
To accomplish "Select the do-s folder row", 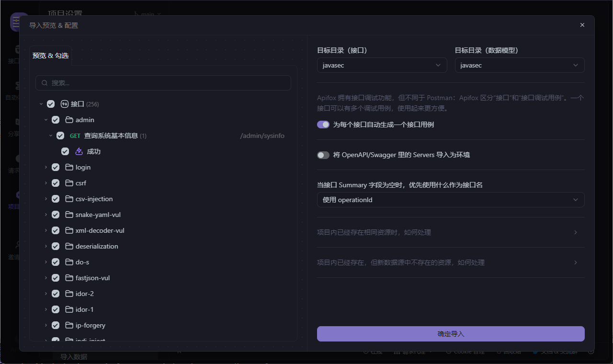I will [x=163, y=262].
